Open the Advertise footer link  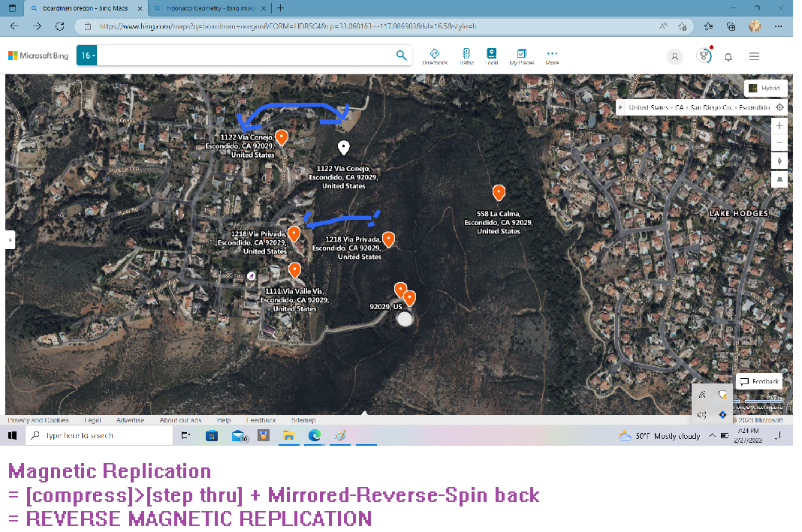[130, 420]
